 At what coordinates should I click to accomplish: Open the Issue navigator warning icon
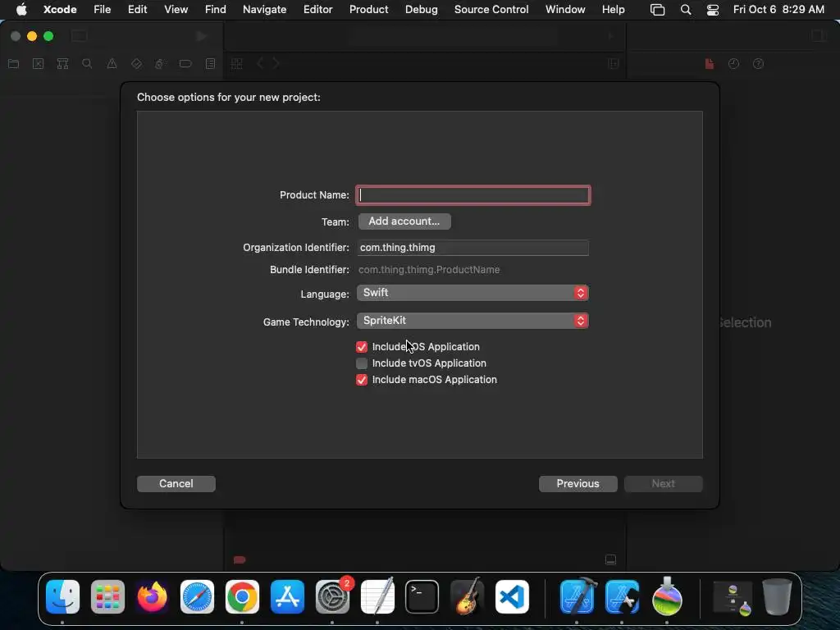pos(112,64)
